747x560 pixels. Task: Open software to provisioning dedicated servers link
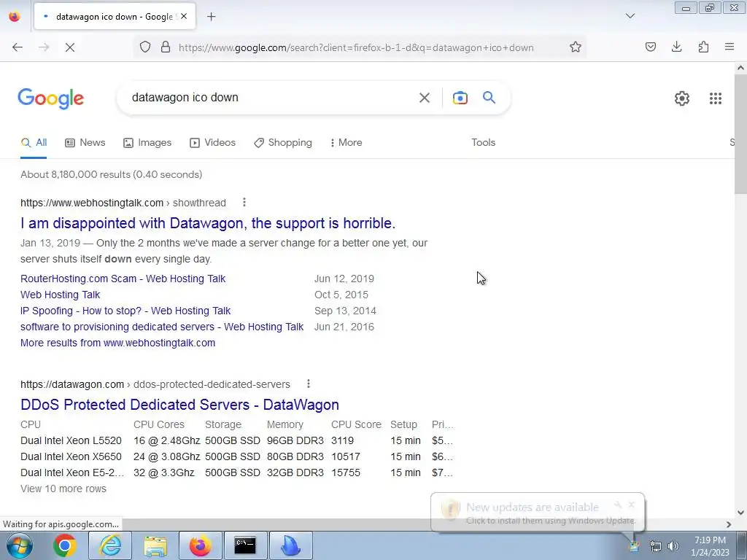tap(162, 327)
